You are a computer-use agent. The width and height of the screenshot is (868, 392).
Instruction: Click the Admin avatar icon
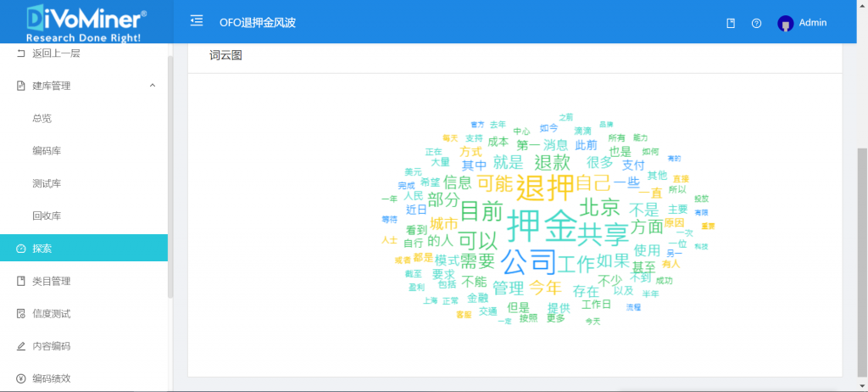point(786,23)
